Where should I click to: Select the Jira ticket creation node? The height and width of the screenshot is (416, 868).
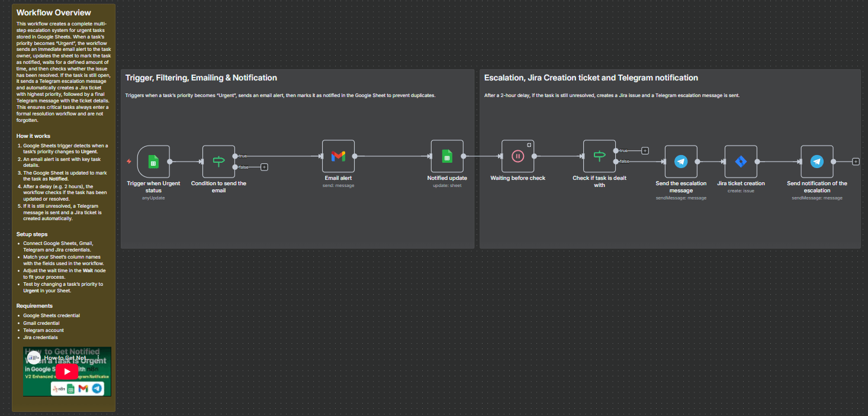[741, 162]
